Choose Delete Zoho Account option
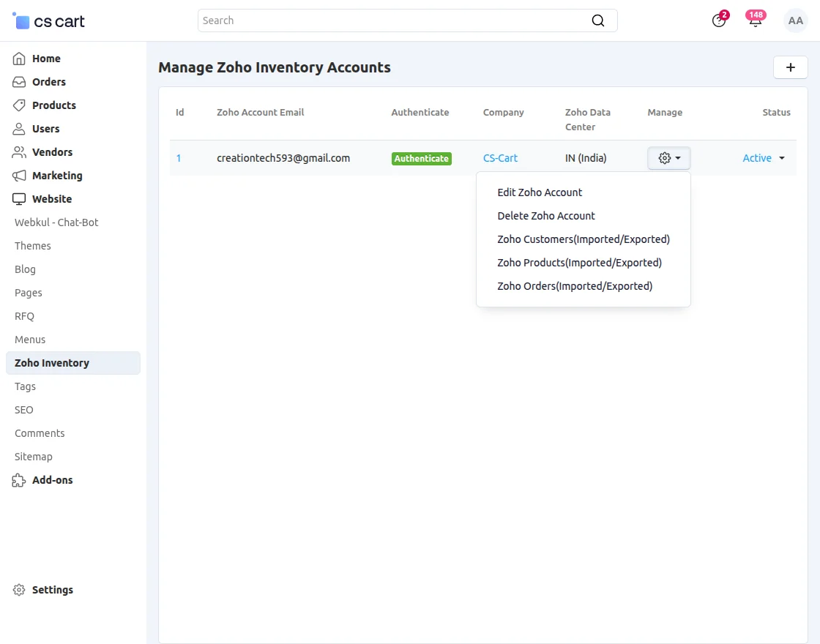 546,216
